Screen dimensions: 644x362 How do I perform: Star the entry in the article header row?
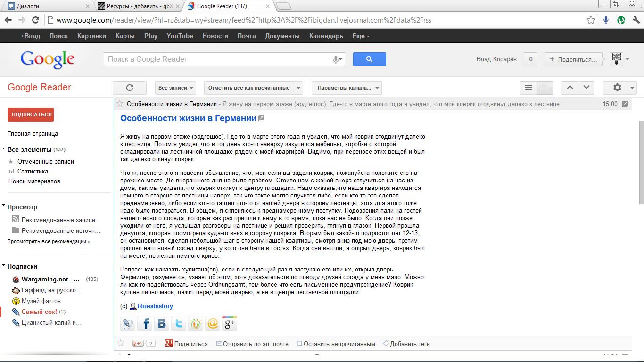pyautogui.click(x=120, y=104)
